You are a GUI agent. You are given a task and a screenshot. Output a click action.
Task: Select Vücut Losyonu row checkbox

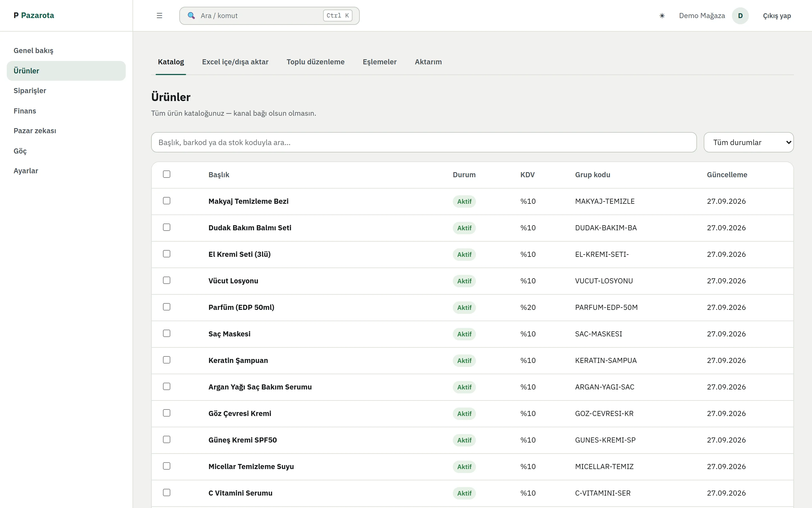coord(166,280)
